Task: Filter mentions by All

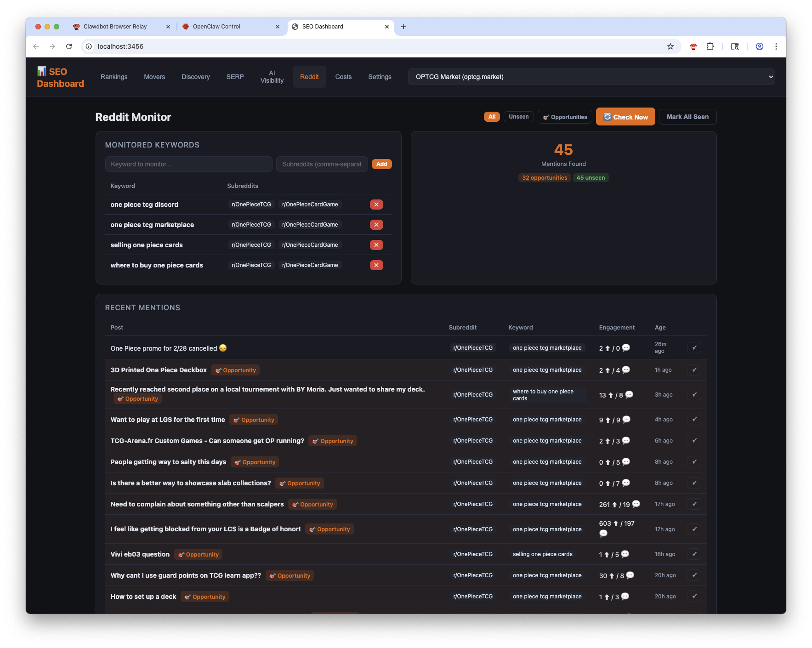Action: point(492,117)
